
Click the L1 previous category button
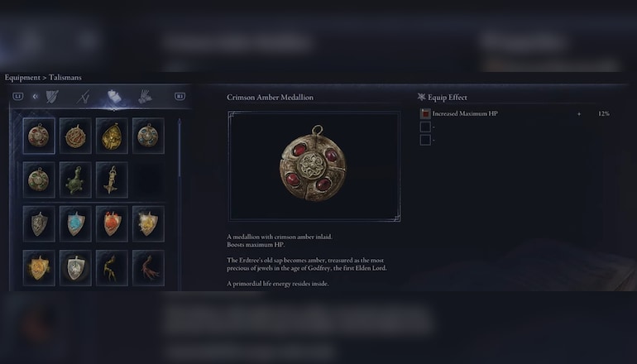18,96
